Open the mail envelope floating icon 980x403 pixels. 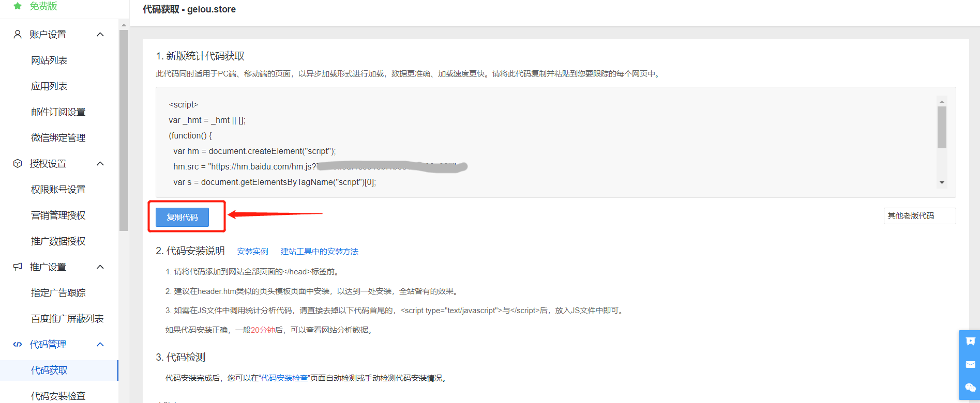point(970,364)
